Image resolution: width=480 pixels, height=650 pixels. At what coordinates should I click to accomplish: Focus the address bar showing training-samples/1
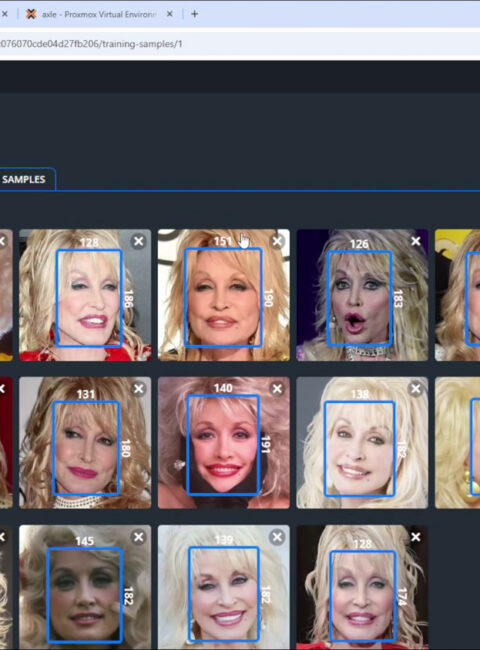point(240,44)
